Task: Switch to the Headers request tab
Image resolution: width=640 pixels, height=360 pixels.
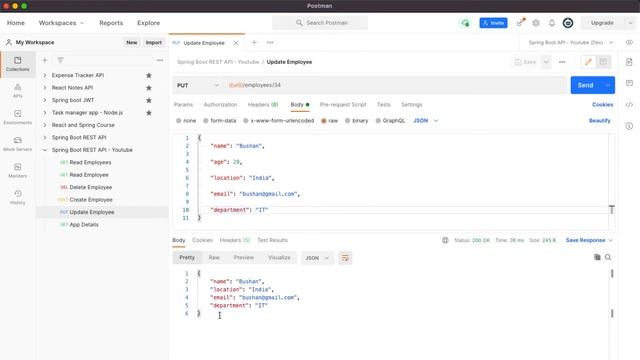Action: pos(263,105)
